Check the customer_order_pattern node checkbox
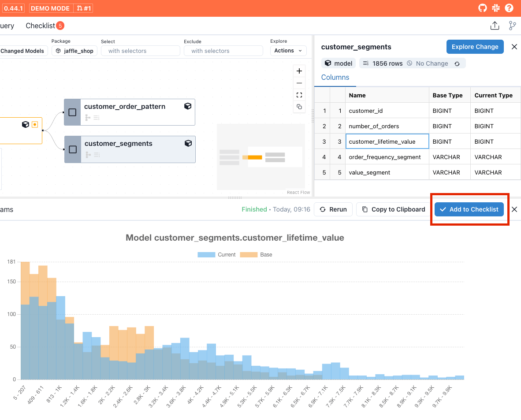This screenshot has width=521, height=420. (73, 112)
